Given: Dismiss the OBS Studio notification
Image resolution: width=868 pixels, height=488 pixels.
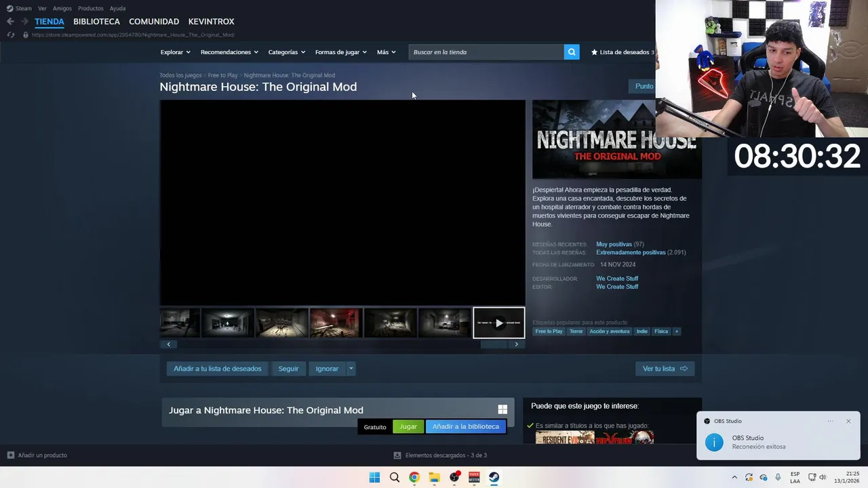Looking at the screenshot, I should pos(848,421).
